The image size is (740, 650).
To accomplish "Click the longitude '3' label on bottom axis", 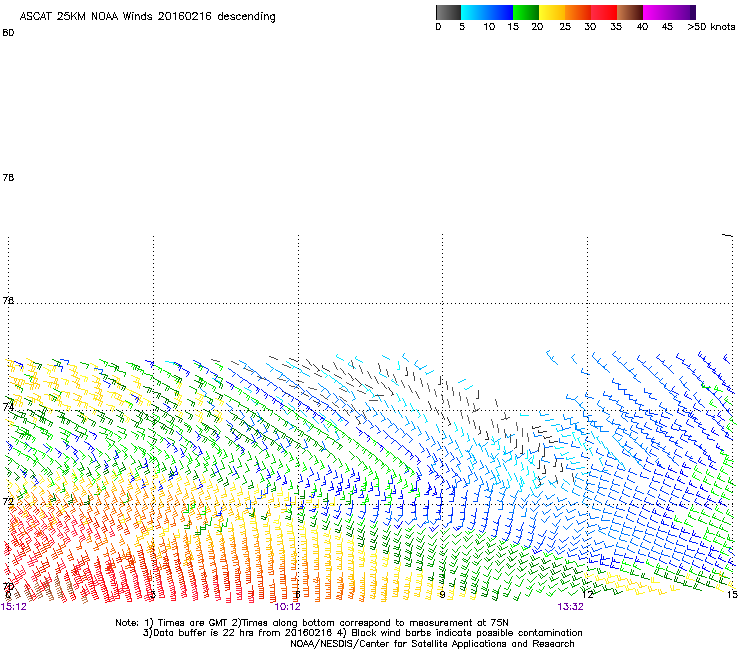I will (153, 595).
